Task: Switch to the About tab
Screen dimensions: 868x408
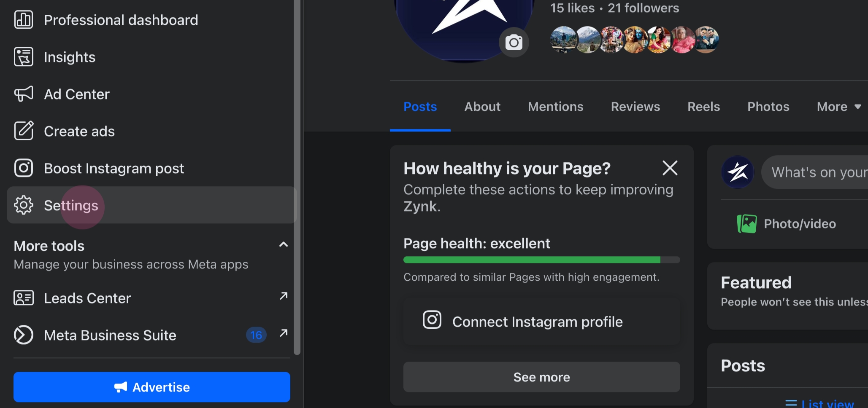Action: coord(482,107)
